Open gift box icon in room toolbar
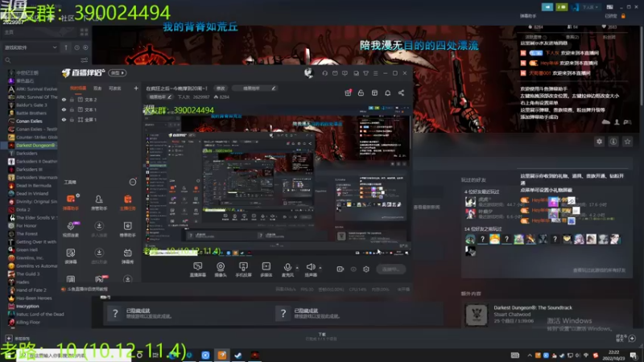Image resolution: width=644 pixels, height=362 pixels. pos(348,93)
